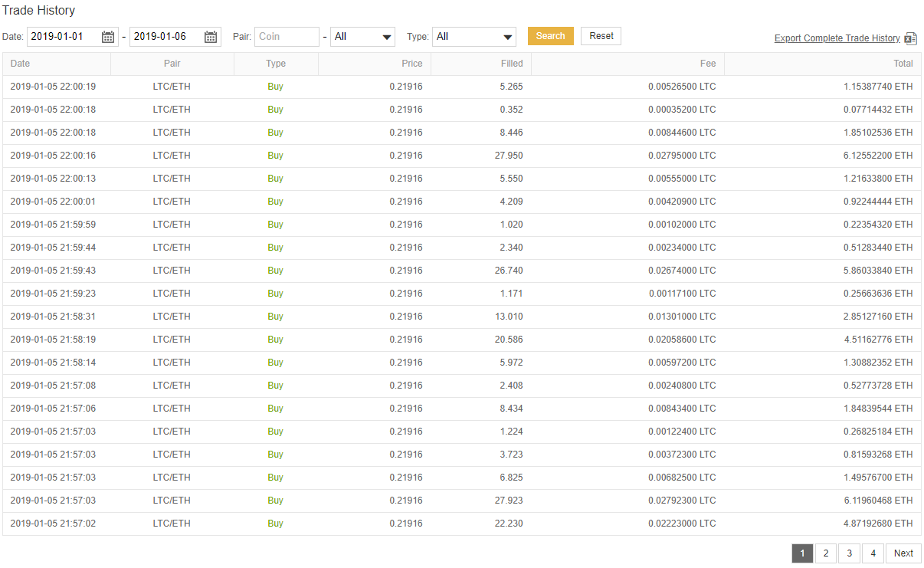Click the Search button

tap(550, 36)
